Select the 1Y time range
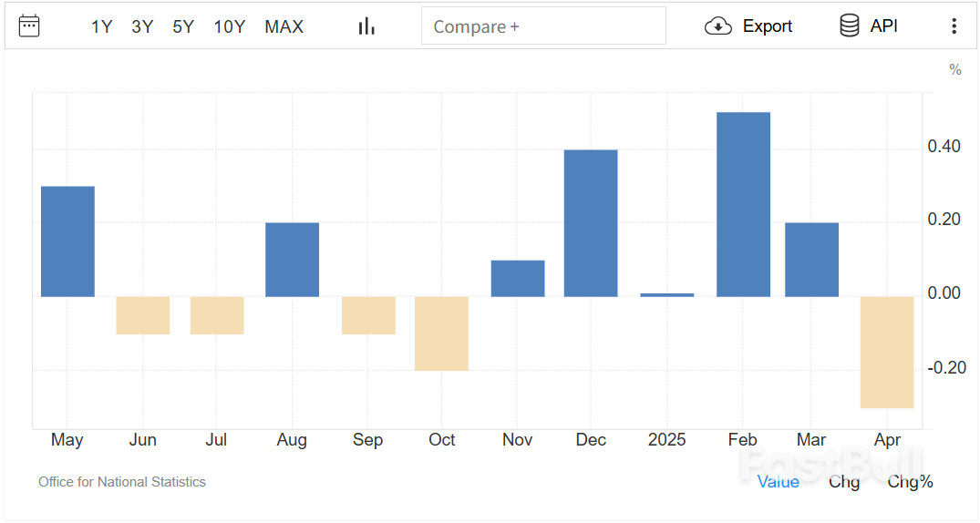Image resolution: width=980 pixels, height=523 pixels. 101,27
